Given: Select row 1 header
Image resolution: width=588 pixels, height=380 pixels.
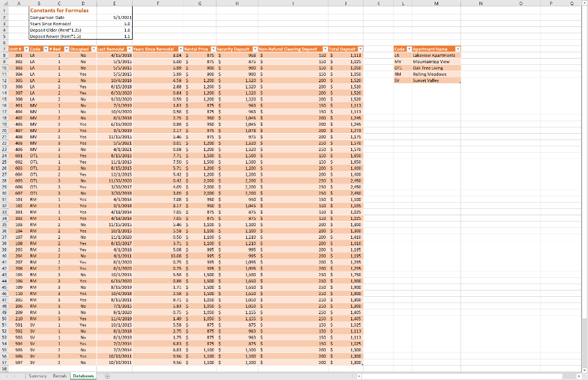Looking at the screenshot, I should click(x=4, y=10).
